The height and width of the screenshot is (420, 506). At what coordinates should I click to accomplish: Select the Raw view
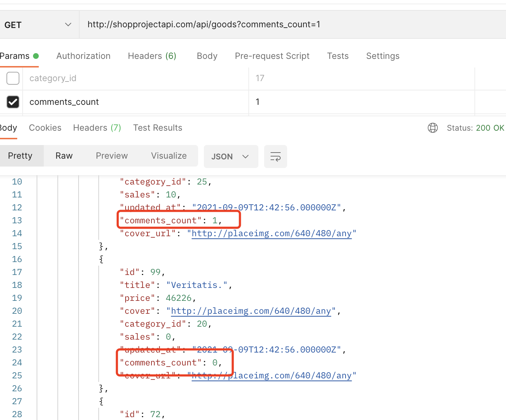[64, 156]
